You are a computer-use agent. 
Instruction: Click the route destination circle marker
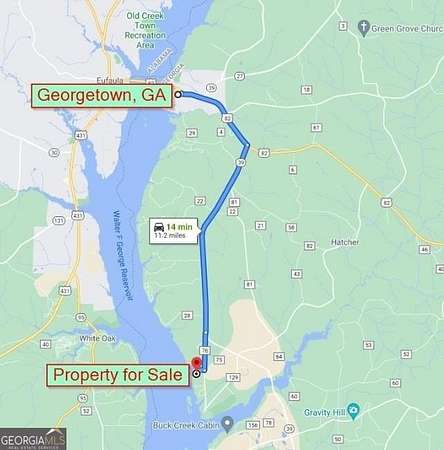point(197,374)
